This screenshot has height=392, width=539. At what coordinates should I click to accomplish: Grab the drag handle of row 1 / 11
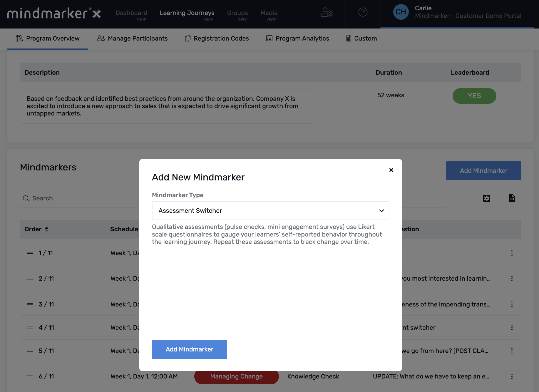click(x=30, y=253)
